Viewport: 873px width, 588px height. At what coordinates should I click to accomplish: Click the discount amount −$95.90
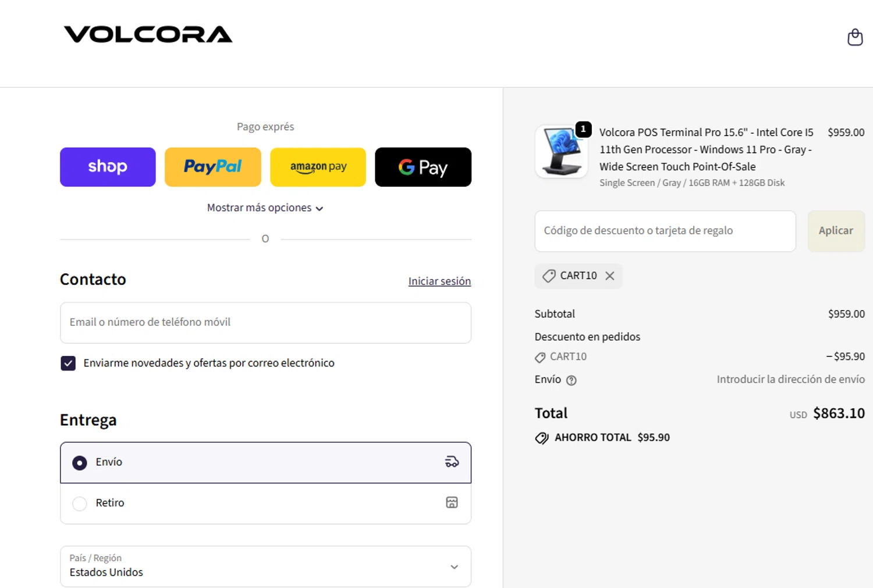click(x=845, y=357)
